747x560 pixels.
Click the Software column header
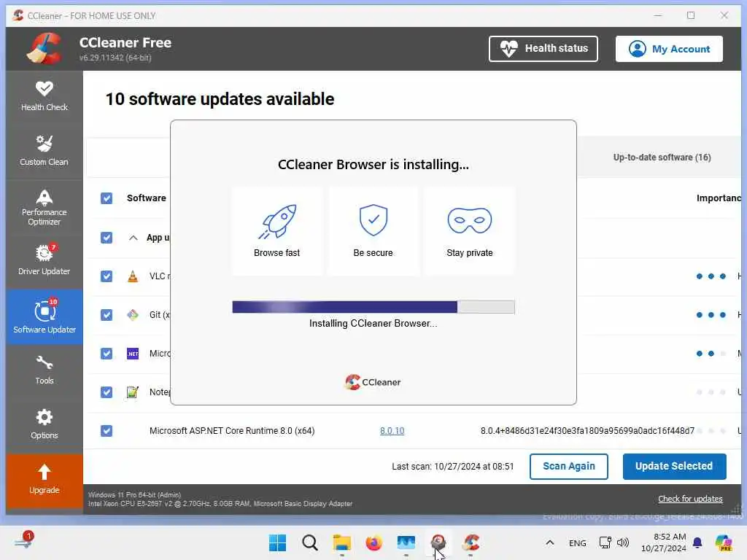pyautogui.click(x=146, y=198)
